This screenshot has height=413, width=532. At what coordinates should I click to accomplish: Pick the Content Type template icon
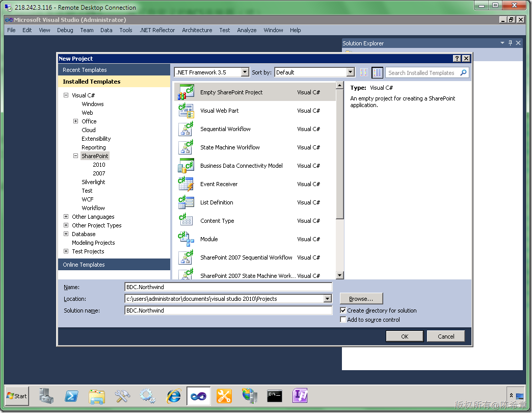click(186, 221)
